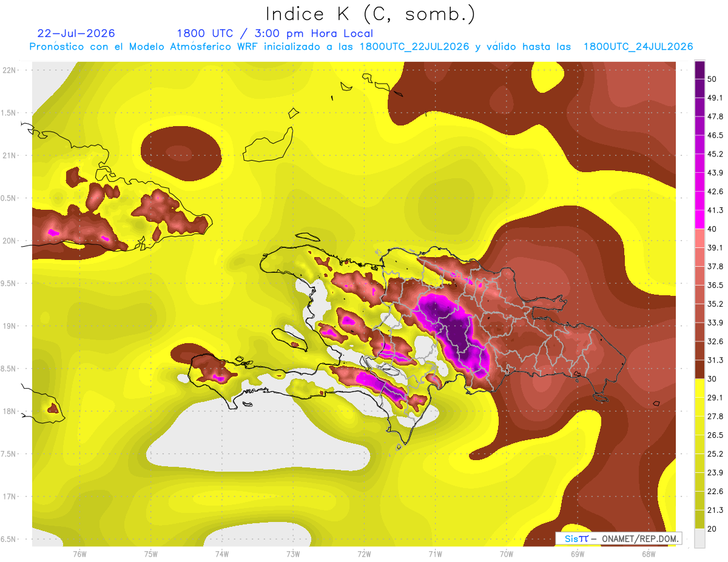Click the color bar label '42.6'
The width and height of the screenshot is (728, 562).
715,192
